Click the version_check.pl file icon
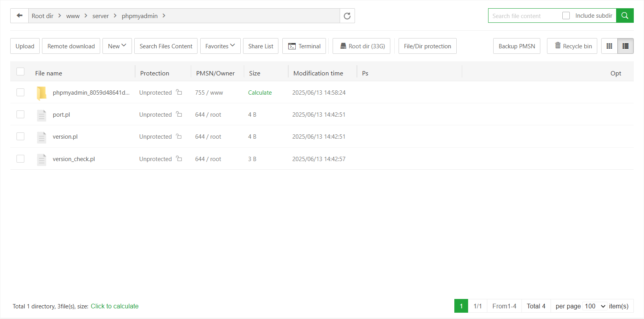The image size is (644, 319). [x=42, y=159]
